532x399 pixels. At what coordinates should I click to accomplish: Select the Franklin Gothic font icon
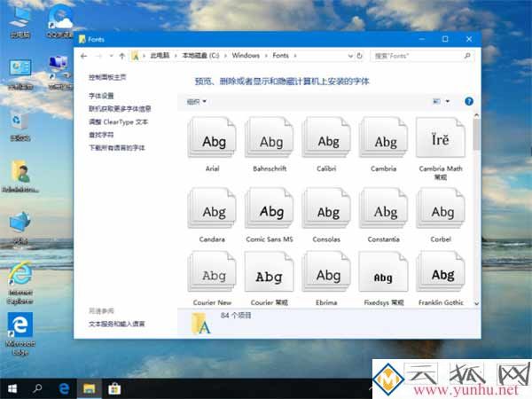(x=441, y=271)
